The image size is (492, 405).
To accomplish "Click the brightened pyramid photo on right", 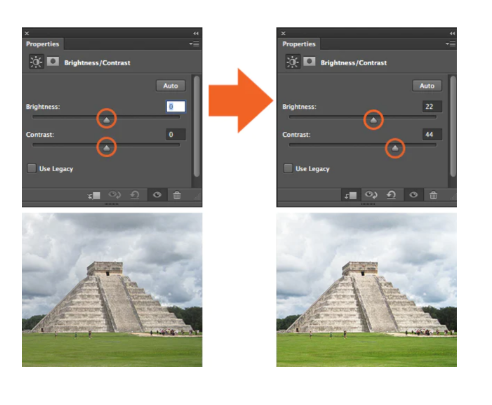I will [366, 290].
